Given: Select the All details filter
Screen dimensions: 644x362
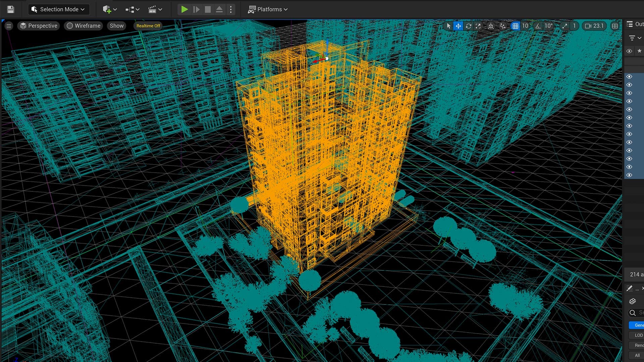Looking at the screenshot, I should pos(637,355).
